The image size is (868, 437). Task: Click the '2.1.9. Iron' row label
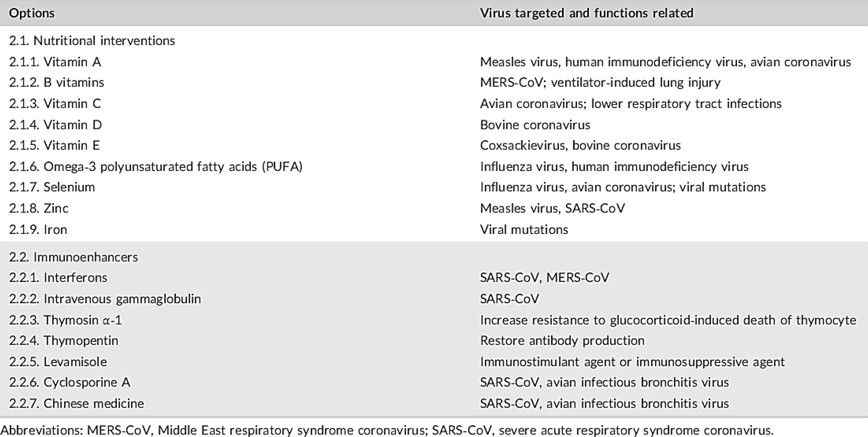(38, 229)
